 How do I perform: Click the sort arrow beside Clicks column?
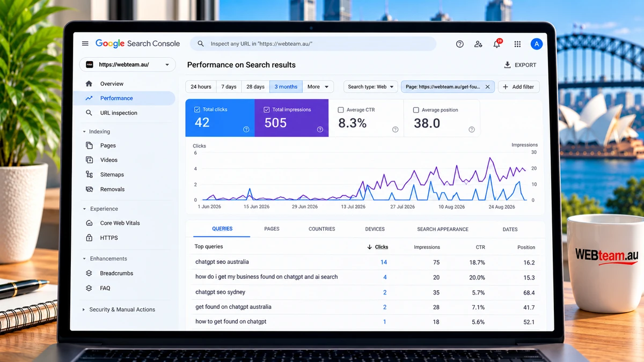369,247
